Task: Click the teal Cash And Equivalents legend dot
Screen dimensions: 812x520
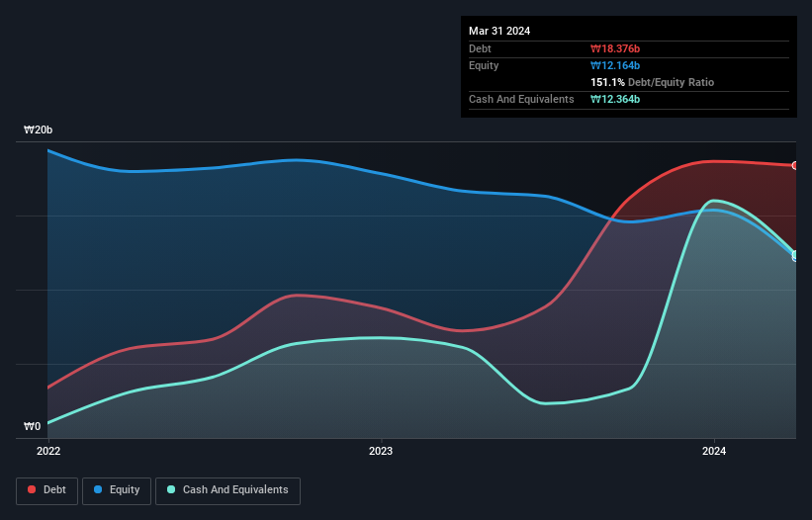Action: coord(171,489)
